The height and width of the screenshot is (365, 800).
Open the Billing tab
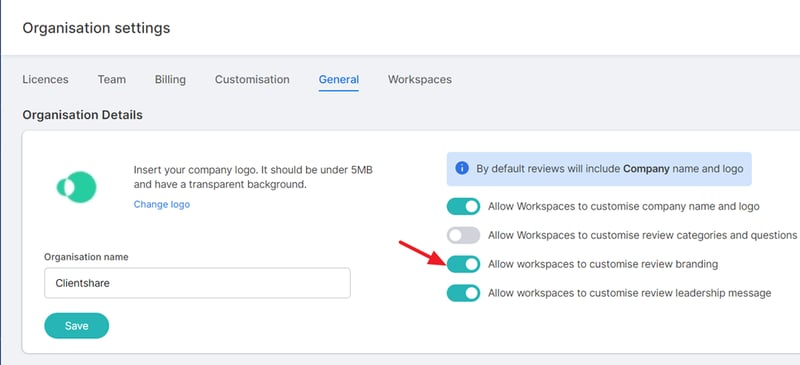tap(170, 80)
